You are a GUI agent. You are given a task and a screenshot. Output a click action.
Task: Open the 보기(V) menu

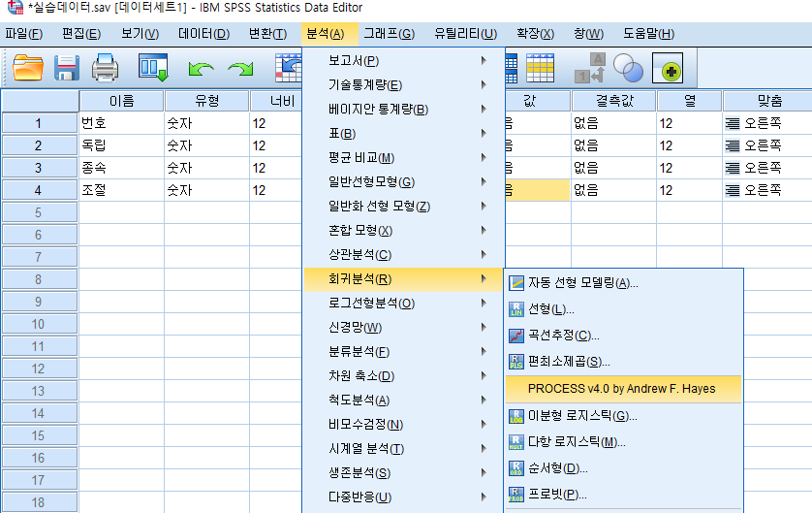(140, 34)
